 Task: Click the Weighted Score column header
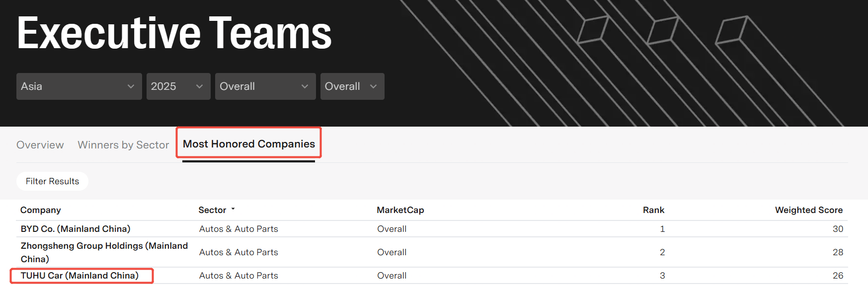[x=808, y=210]
